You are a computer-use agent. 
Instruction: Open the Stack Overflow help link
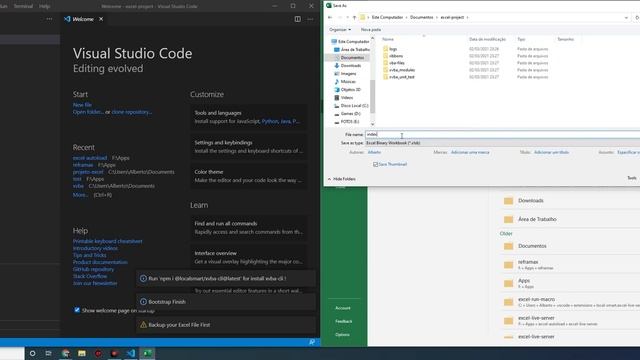[x=90, y=276]
